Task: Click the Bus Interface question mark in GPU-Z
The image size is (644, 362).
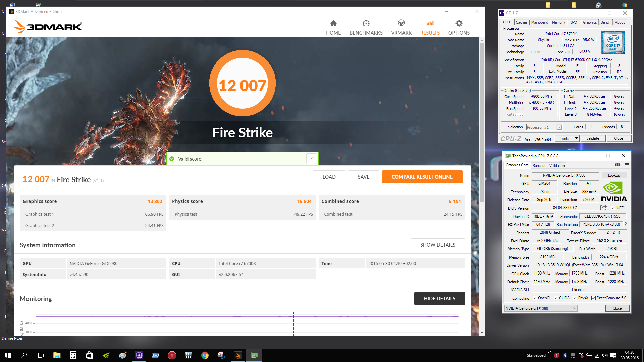Action: click(x=626, y=224)
